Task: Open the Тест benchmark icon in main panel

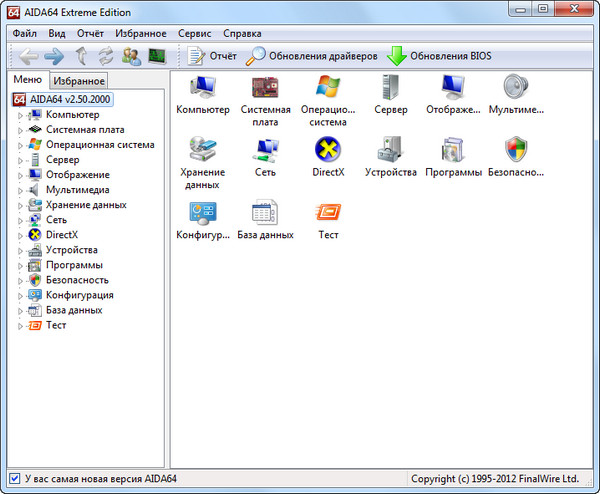Action: 328,213
